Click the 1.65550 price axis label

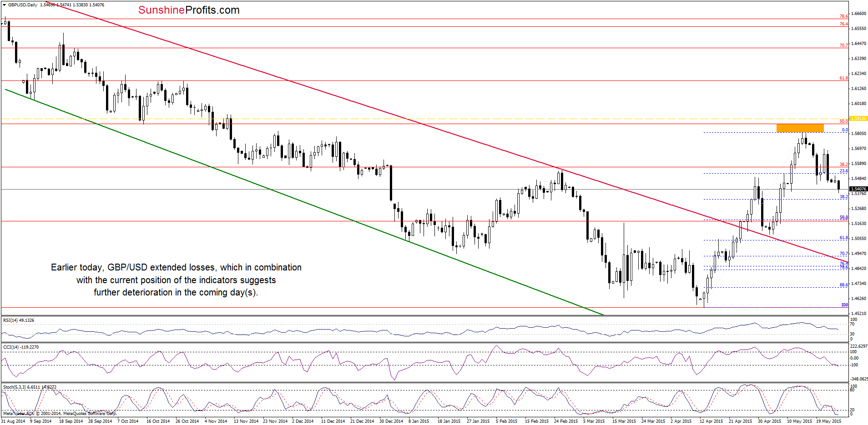point(858,29)
